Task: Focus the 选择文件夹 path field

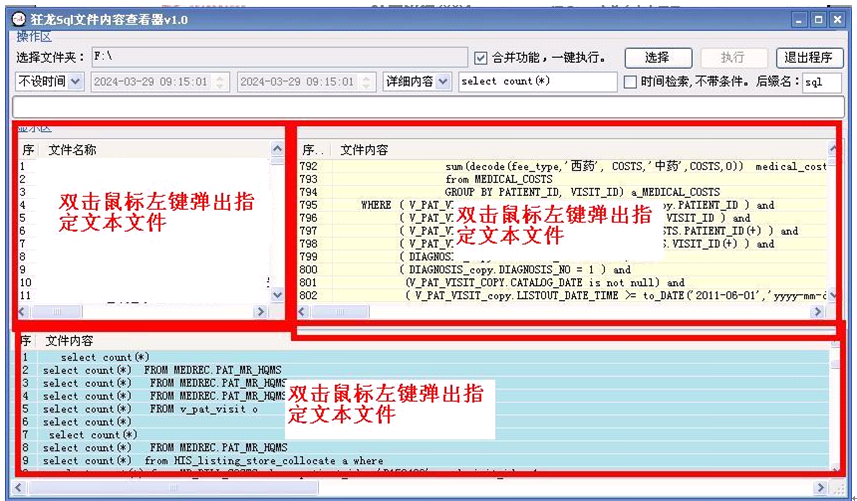Action: [279, 57]
